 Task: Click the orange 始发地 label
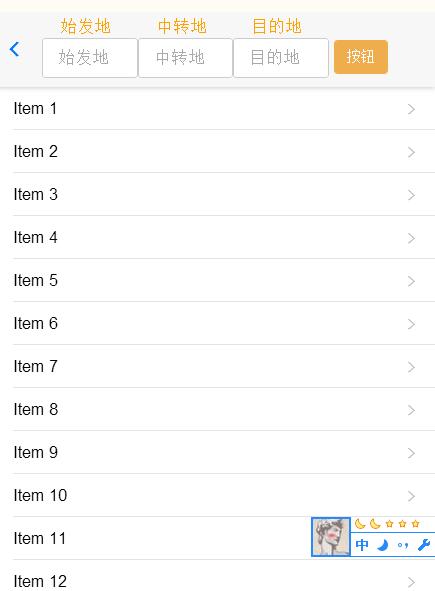[86, 26]
